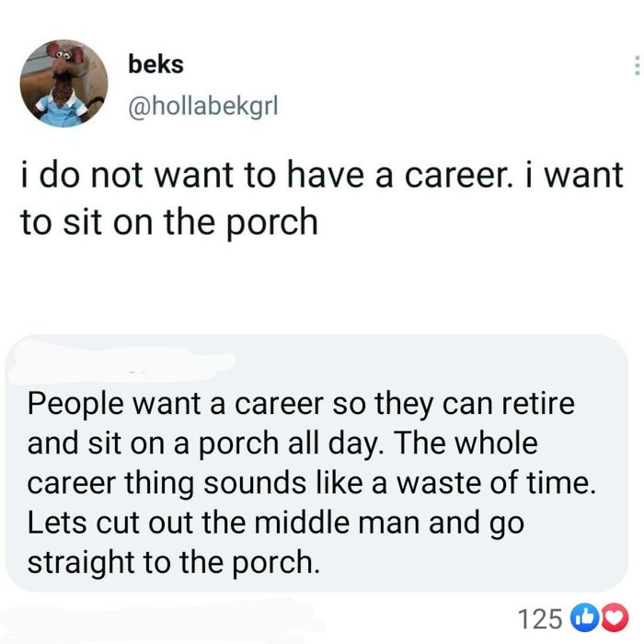The height and width of the screenshot is (644, 644).
Task: Open the three-dot more options menu
Action: click(x=637, y=65)
